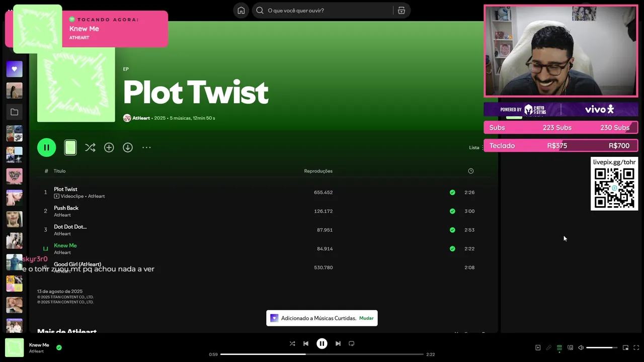Seek on the song progress bar

pos(322,354)
